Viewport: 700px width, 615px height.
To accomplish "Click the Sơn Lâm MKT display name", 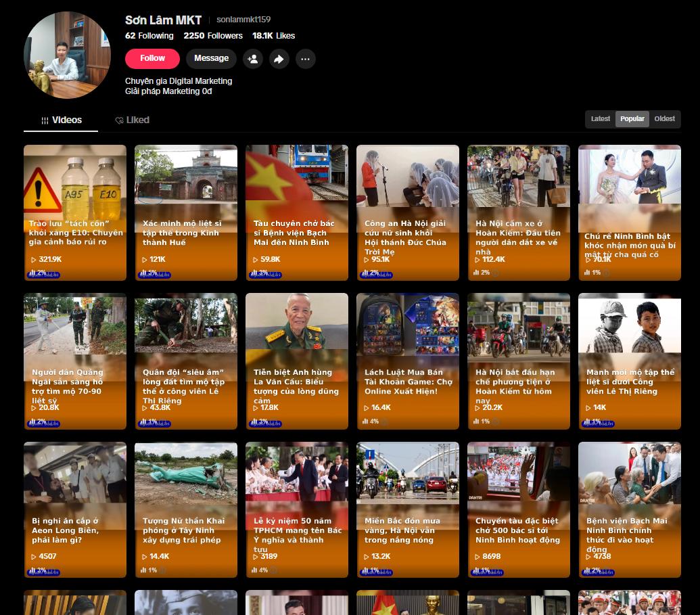I will pyautogui.click(x=164, y=20).
